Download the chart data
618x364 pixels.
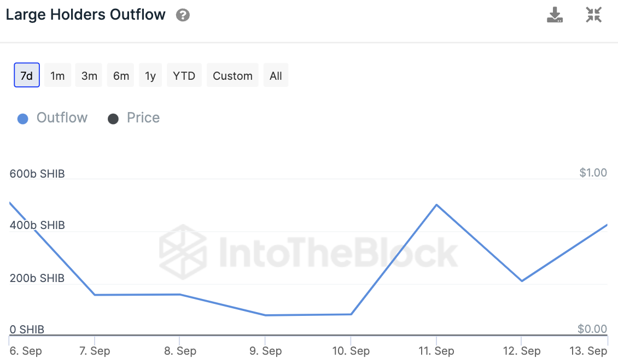tap(555, 15)
